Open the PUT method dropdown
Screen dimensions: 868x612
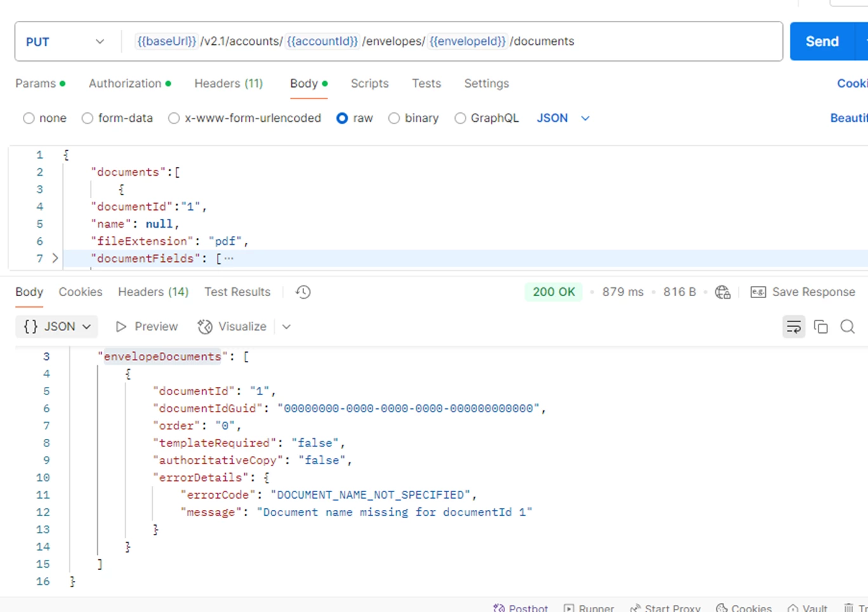point(65,42)
